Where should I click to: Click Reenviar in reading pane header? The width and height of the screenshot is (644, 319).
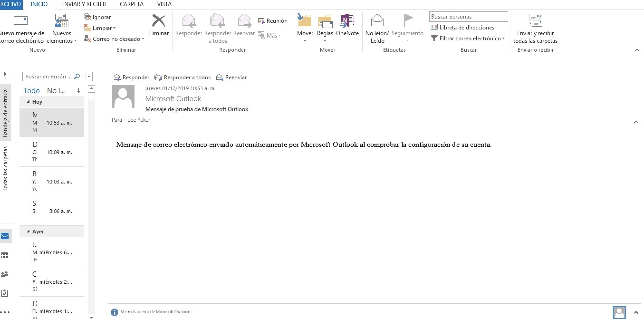coord(231,77)
